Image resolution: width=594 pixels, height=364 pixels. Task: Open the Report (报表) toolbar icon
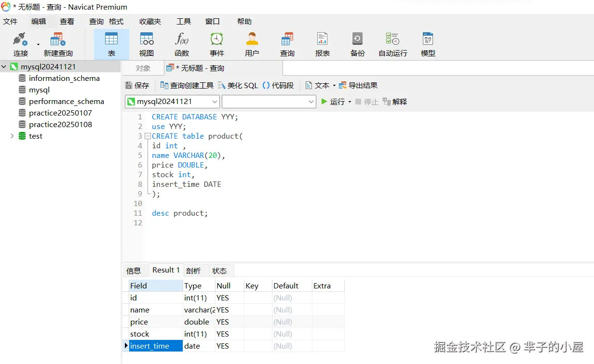(323, 44)
